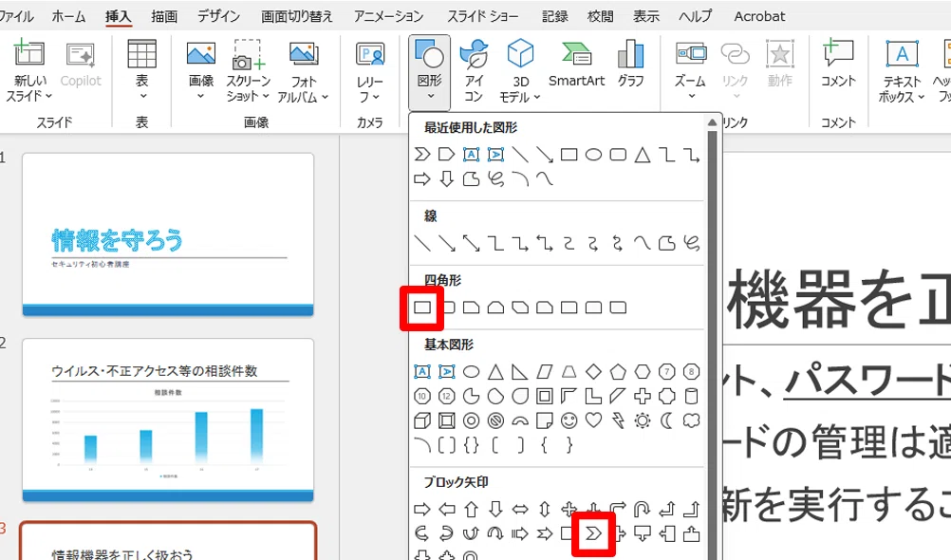Select the cylinder can shape

(691, 396)
